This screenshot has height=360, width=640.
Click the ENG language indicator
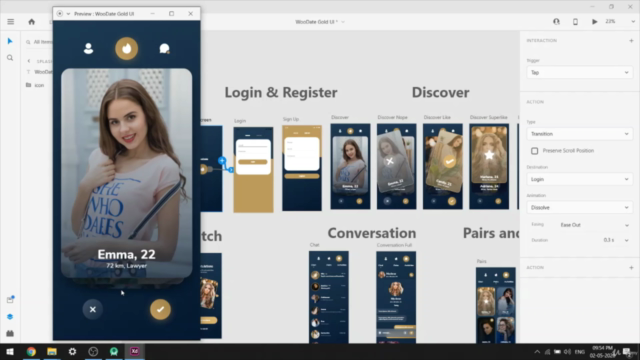click(580, 351)
